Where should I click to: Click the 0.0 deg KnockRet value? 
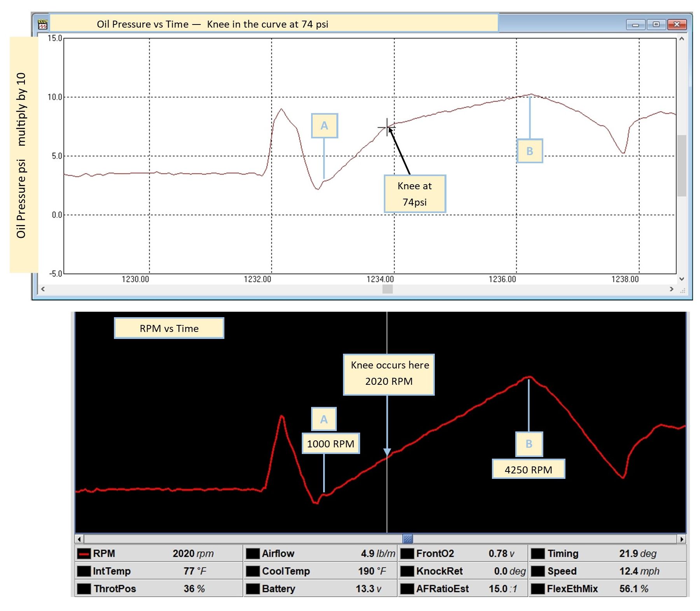click(x=510, y=571)
